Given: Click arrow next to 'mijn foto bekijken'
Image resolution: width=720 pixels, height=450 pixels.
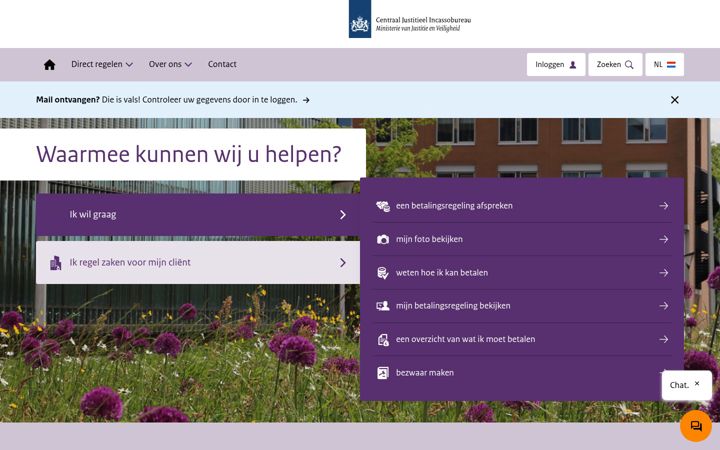Looking at the screenshot, I should [x=664, y=239].
